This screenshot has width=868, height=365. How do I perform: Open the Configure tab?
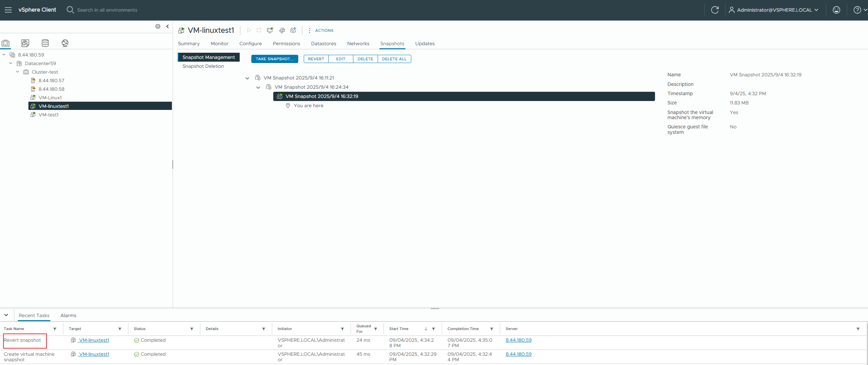tap(251, 43)
